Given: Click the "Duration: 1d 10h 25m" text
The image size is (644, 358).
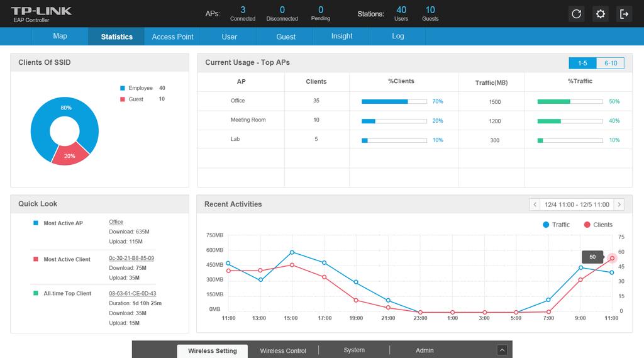Looking at the screenshot, I should 135,303.
